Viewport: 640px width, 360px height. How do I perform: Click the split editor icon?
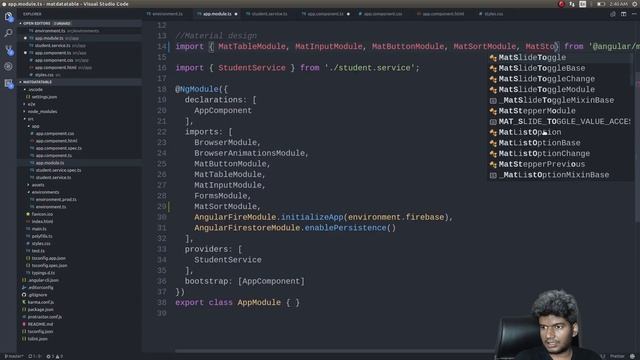pos(624,14)
